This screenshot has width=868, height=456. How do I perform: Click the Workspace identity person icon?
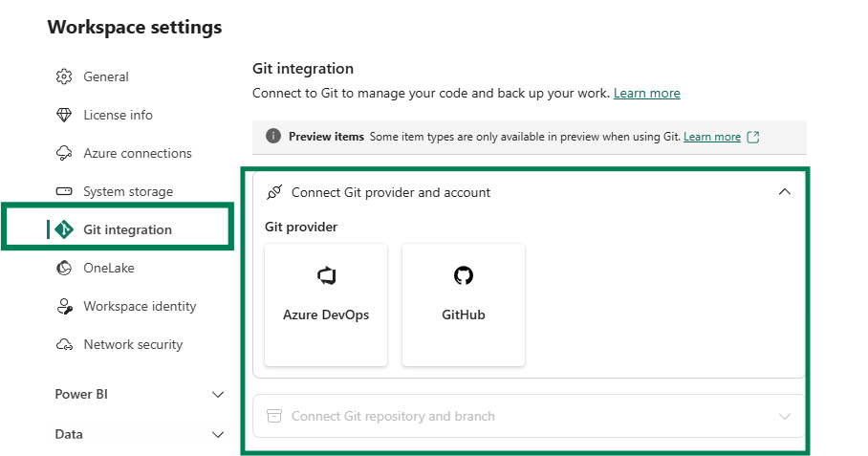[64, 306]
